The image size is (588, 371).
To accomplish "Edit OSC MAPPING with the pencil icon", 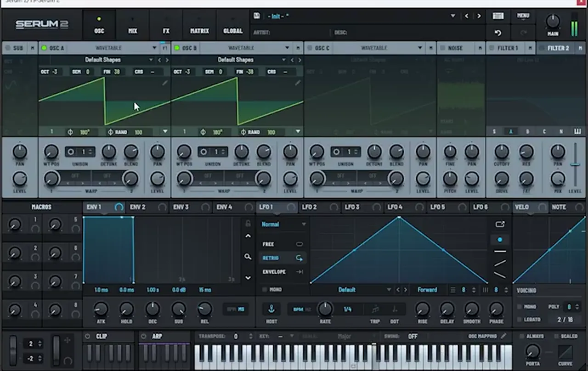I will pos(503,336).
